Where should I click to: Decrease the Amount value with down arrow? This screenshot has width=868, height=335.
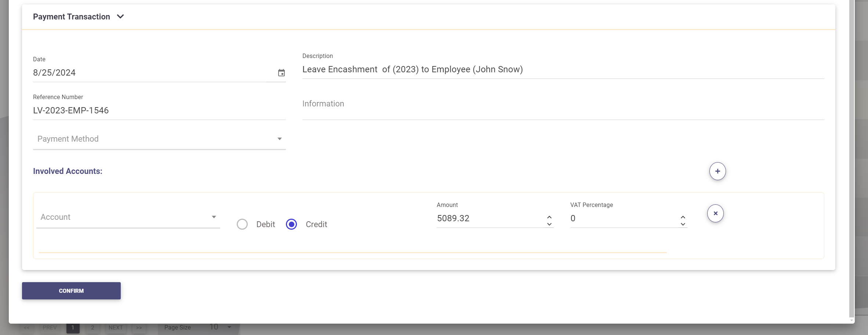tap(549, 224)
